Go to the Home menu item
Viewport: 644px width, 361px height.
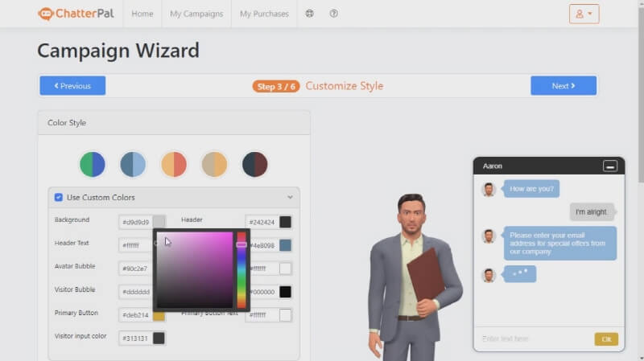pyautogui.click(x=142, y=14)
